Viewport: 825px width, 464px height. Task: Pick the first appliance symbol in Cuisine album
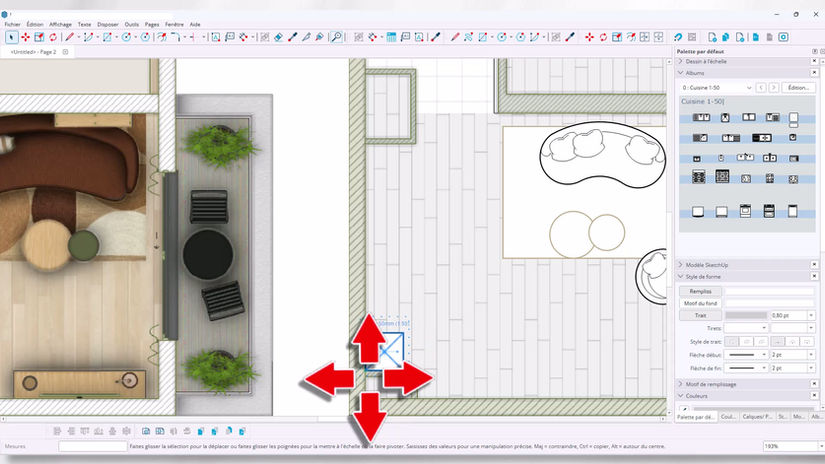(x=701, y=117)
